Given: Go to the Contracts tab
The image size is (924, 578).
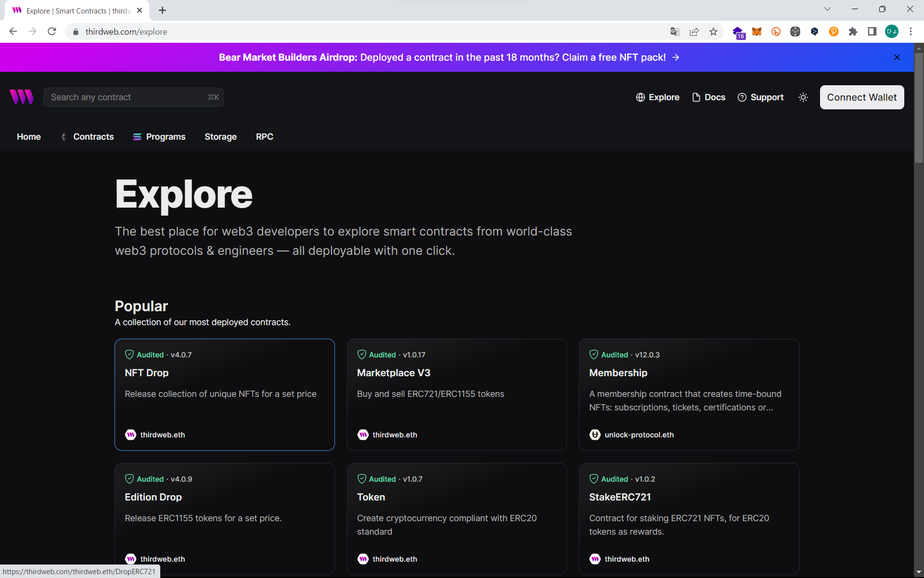Looking at the screenshot, I should click(x=93, y=137).
